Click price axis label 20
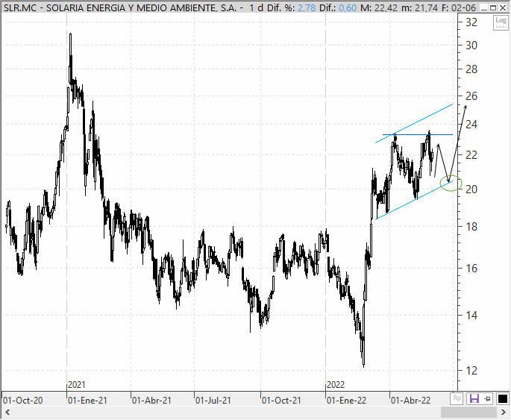This screenshot has height=420, width=511. coord(471,189)
